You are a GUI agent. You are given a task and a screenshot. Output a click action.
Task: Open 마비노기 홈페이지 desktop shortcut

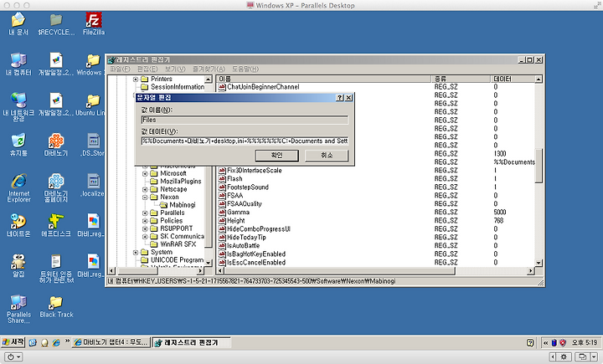click(56, 187)
